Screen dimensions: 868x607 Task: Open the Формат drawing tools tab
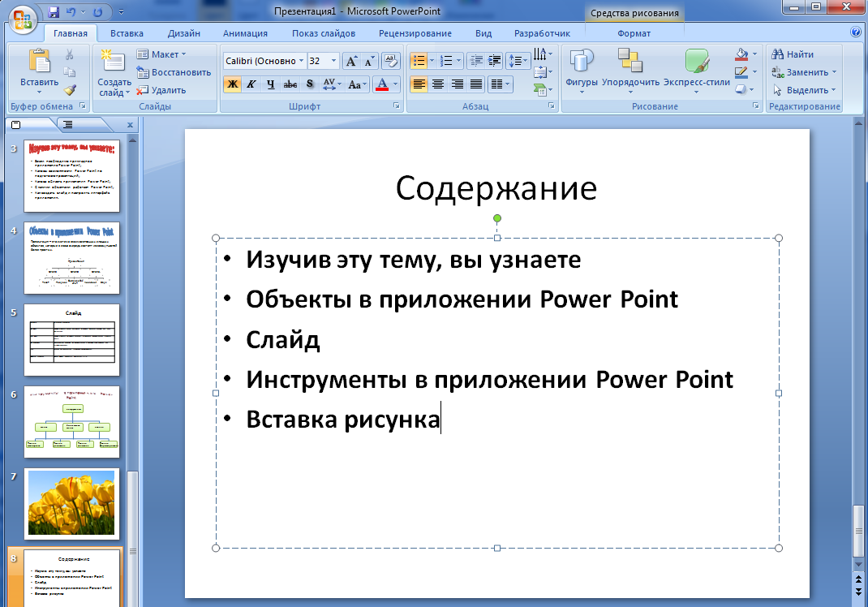pyautogui.click(x=634, y=33)
